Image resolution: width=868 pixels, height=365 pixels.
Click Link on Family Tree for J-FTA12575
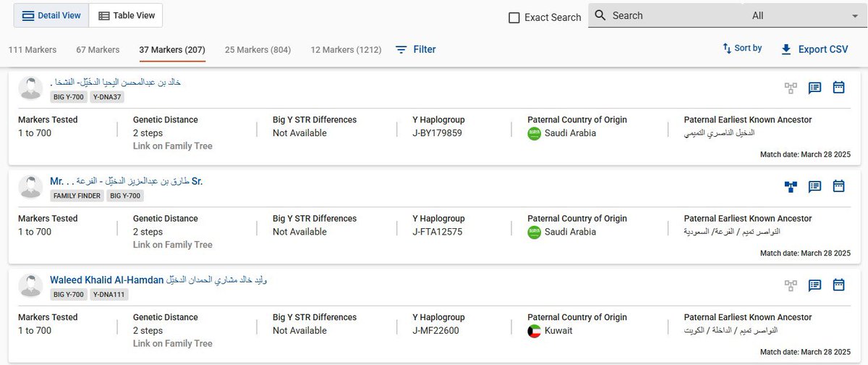point(173,245)
